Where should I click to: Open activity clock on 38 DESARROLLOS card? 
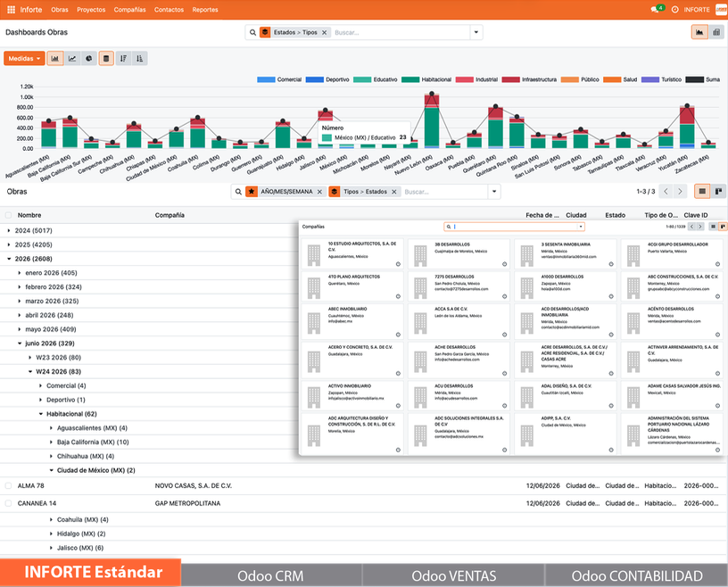tap(505, 264)
